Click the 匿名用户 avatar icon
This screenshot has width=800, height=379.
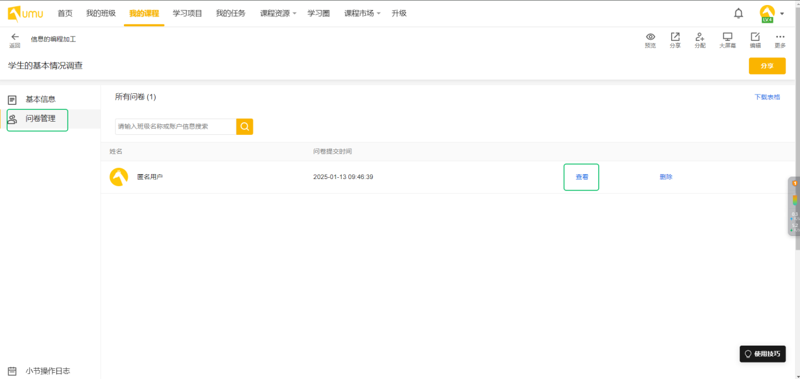[x=118, y=177]
